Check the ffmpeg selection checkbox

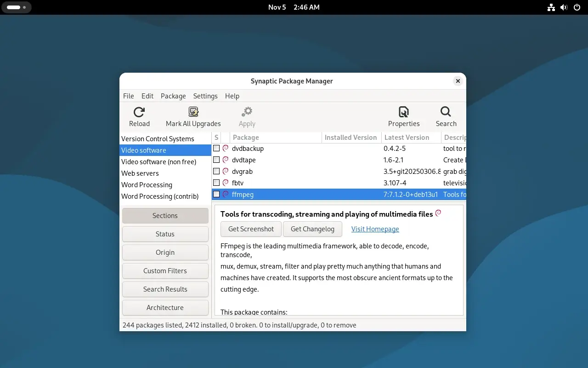[x=216, y=194]
